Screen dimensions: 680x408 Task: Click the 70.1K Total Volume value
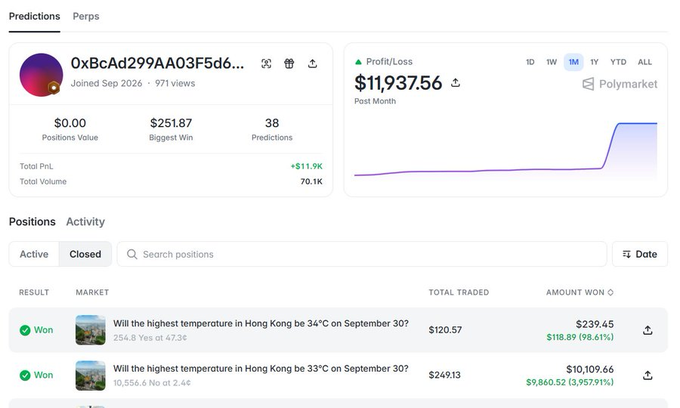[x=311, y=181]
